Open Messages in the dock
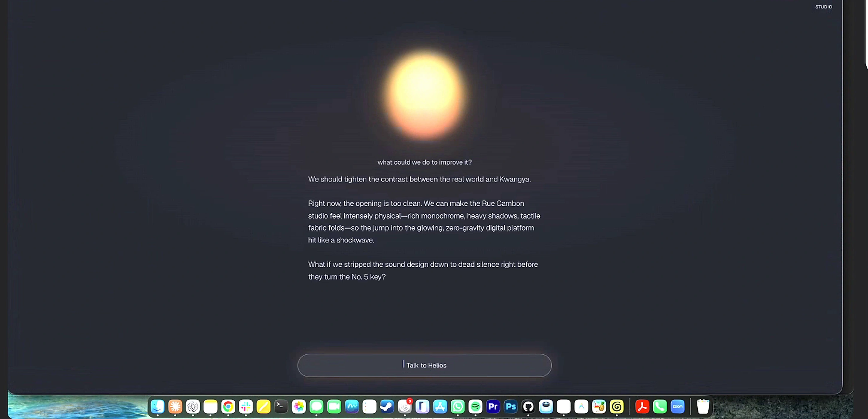The image size is (868, 419). click(x=316, y=406)
